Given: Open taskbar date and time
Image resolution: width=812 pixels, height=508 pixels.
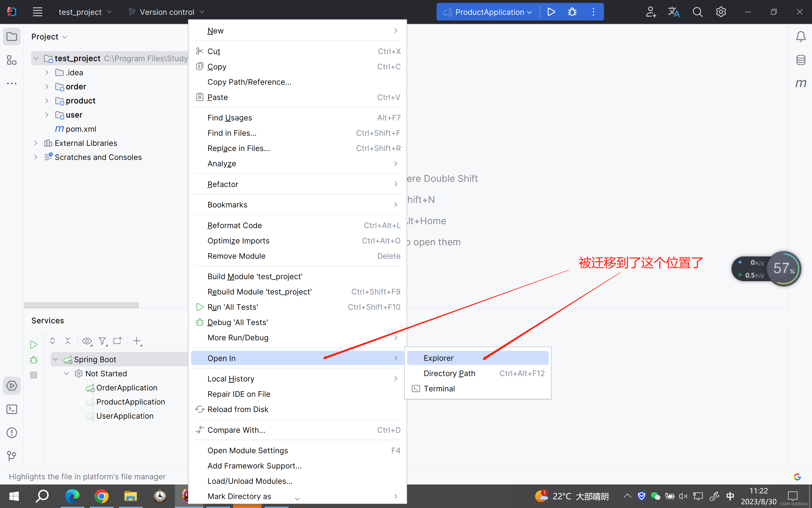Looking at the screenshot, I should [x=759, y=496].
